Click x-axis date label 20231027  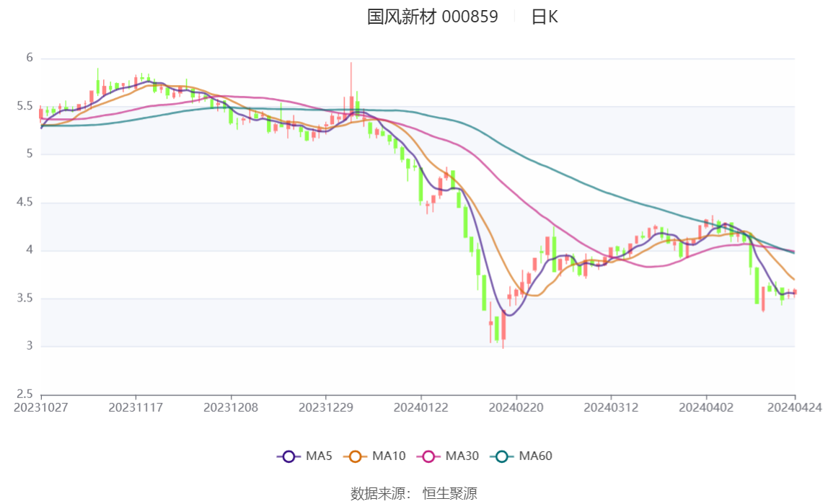40,407
